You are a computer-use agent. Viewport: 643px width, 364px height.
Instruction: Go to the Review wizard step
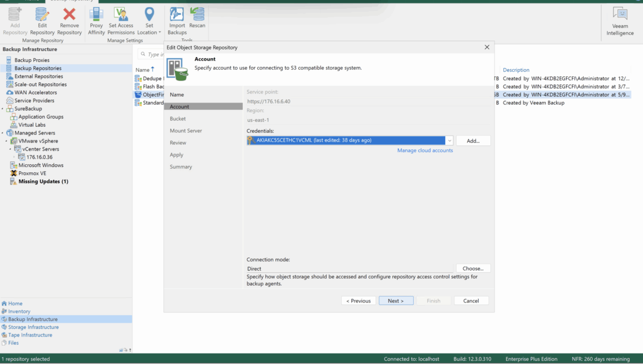pyautogui.click(x=178, y=143)
